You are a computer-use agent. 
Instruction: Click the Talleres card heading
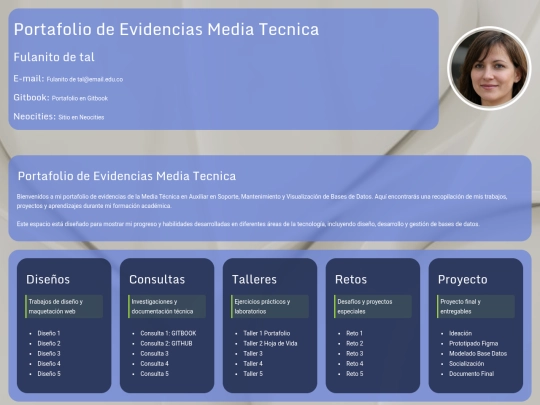click(x=254, y=279)
